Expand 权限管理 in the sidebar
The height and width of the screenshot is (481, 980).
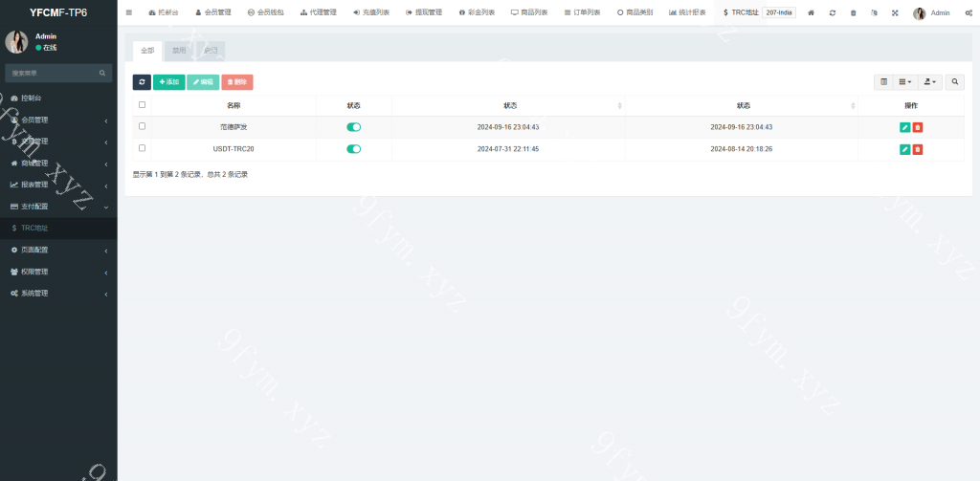[58, 272]
